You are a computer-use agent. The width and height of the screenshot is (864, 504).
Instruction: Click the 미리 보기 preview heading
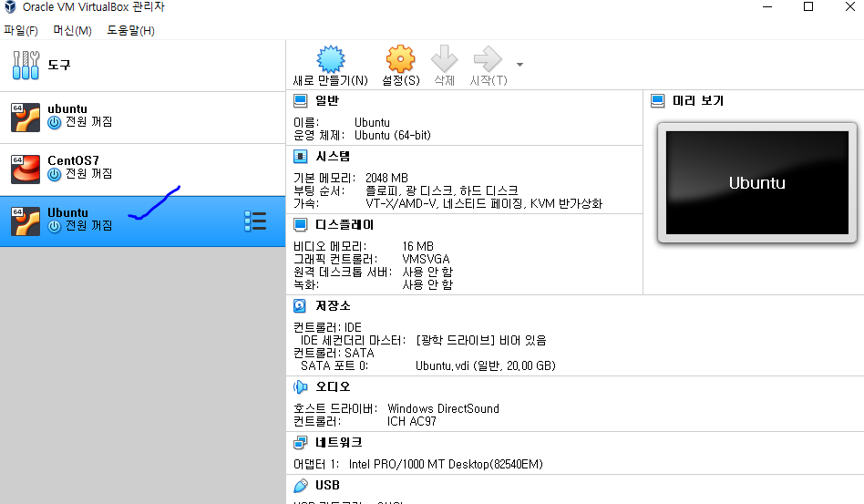(698, 101)
